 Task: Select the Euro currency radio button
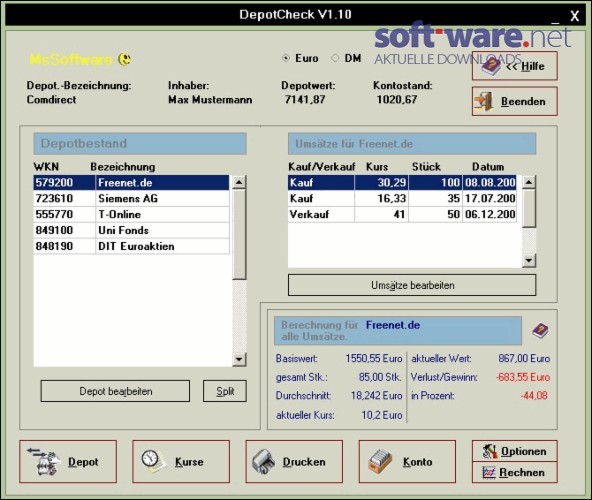click(286, 58)
